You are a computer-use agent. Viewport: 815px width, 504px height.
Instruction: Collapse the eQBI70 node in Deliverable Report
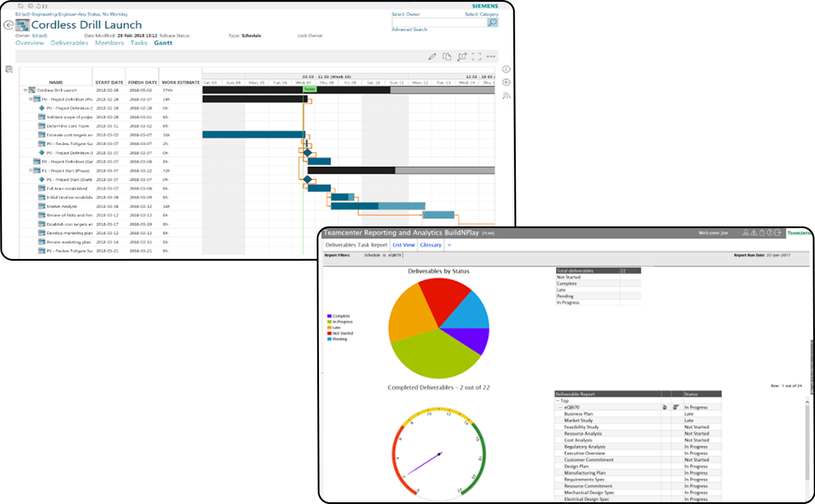[x=561, y=407]
